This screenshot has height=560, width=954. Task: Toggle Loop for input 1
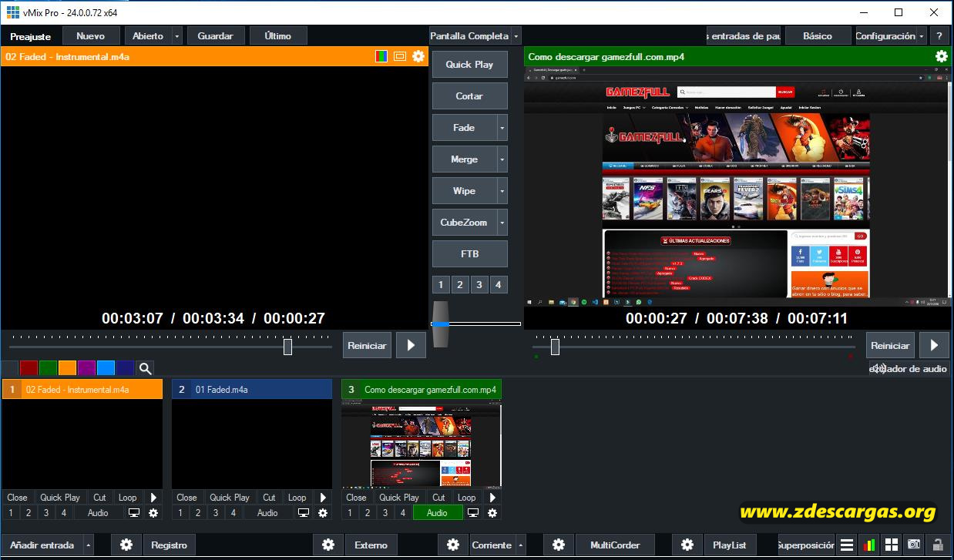[127, 498]
